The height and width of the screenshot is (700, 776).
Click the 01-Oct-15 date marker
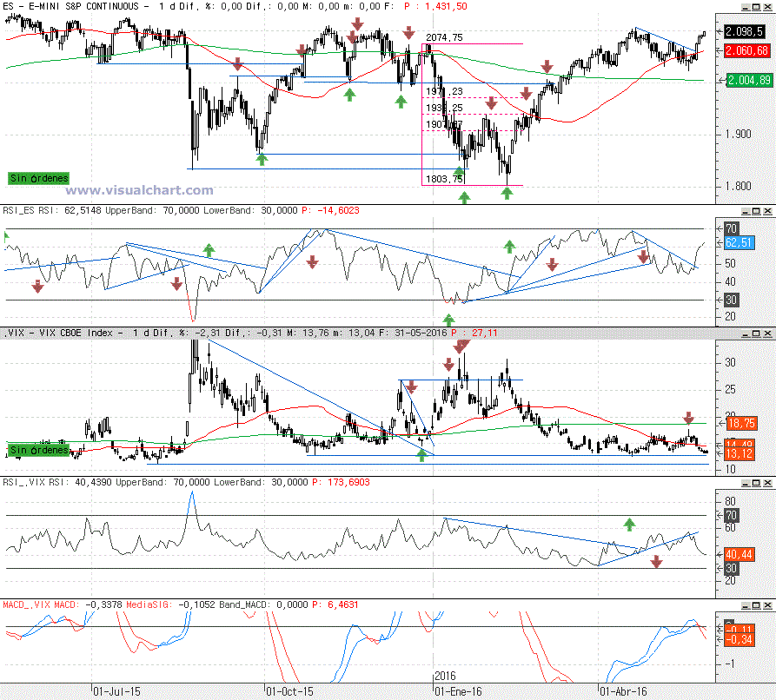click(x=289, y=691)
